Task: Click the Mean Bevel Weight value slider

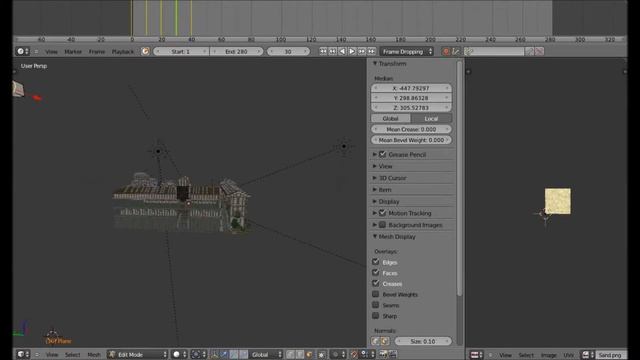Action: point(411,140)
